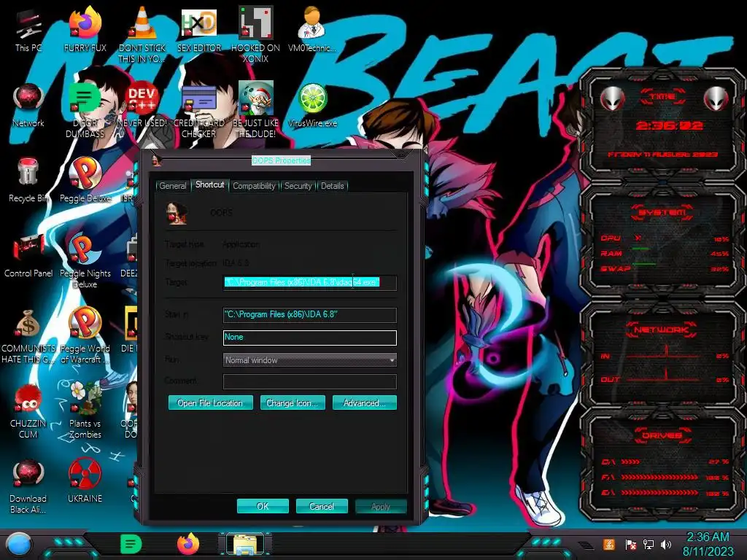Click the Apply button

click(x=381, y=506)
